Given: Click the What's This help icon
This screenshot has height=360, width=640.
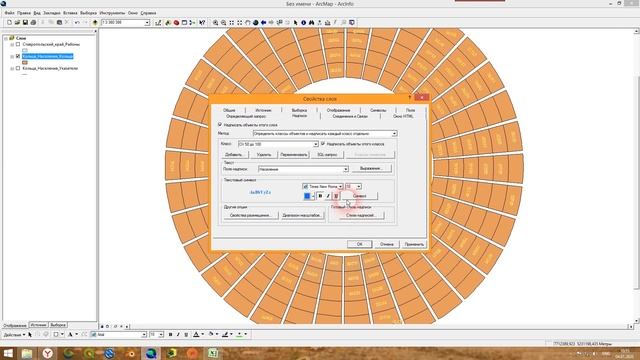Looking at the screenshot, I should point(202,23).
